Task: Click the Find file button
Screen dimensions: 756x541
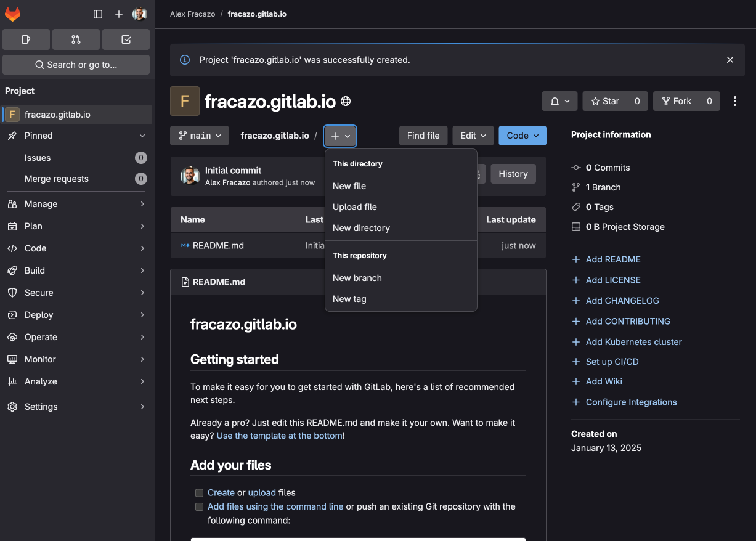Action: (423, 136)
